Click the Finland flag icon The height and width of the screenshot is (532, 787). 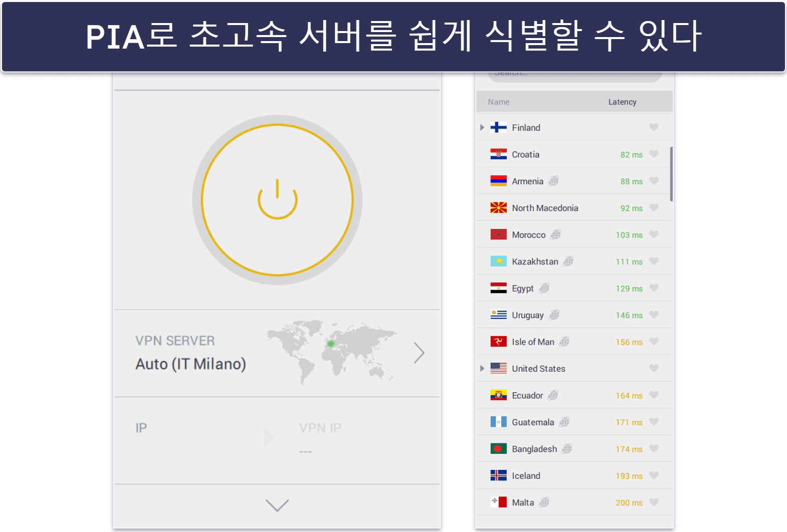pyautogui.click(x=498, y=127)
